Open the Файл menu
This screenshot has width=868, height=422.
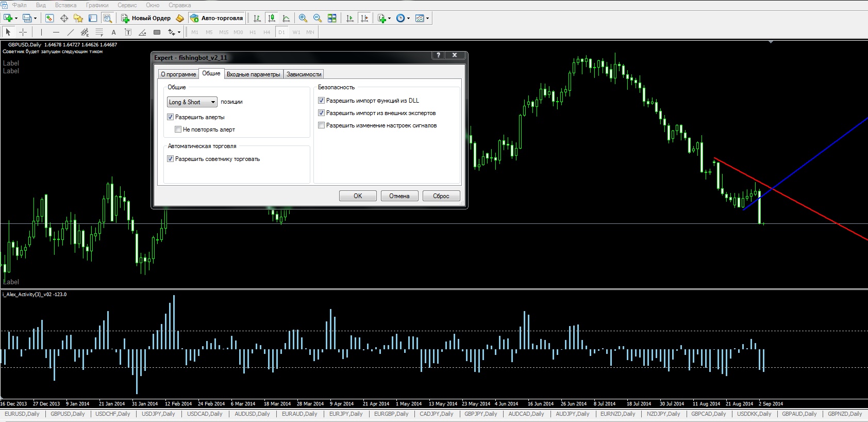[x=20, y=5]
